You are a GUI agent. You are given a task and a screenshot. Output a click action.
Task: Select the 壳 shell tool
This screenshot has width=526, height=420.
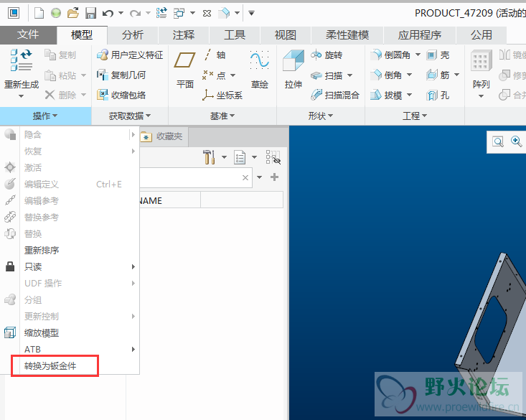click(x=438, y=55)
